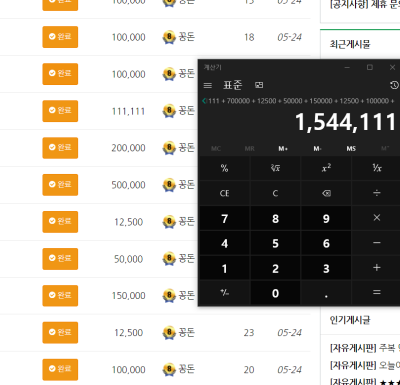Click the view count 20 cell
This screenshot has height=385, width=400.
point(249,370)
